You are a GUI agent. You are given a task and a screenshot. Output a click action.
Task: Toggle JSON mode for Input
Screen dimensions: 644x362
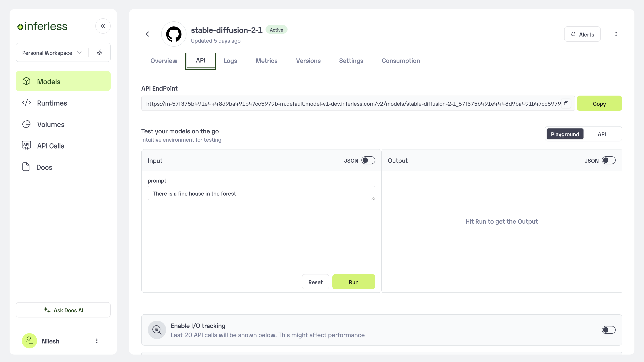pos(368,160)
